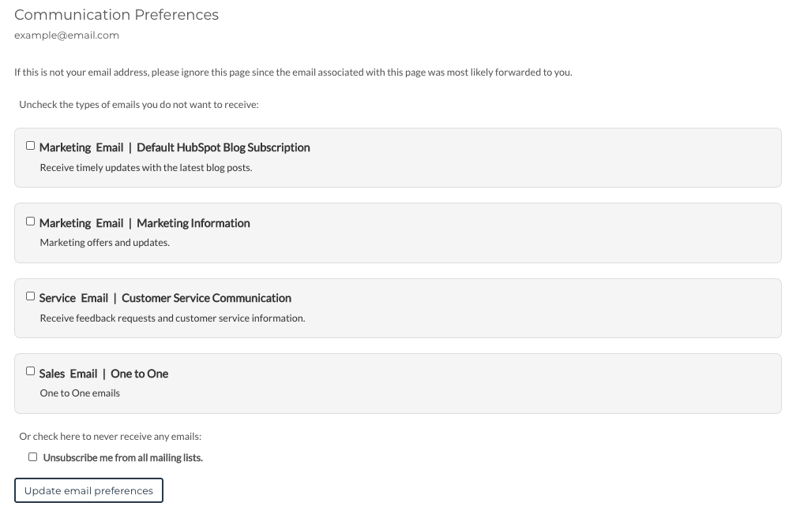Tick the Sales Email One to One checkbox
Viewport: 800px width, 525px height.
[30, 371]
